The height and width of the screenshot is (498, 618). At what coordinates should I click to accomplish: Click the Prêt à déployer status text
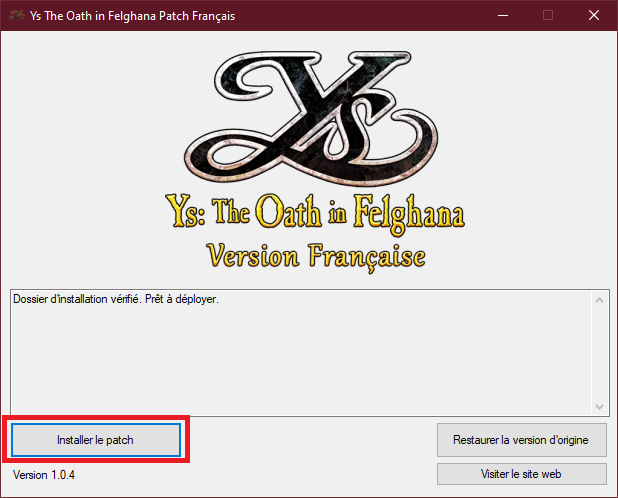187,300
